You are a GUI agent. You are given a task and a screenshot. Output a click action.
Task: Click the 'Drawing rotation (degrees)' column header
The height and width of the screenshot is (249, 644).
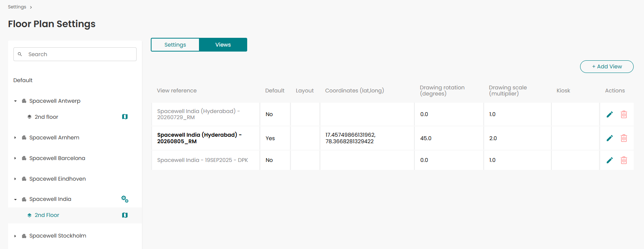tap(442, 91)
